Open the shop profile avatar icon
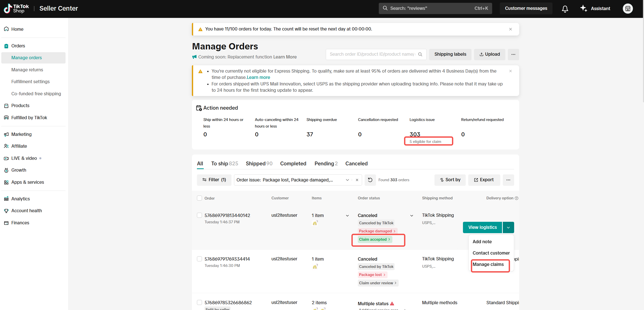Viewport: 644px width, 310px height. (628, 9)
